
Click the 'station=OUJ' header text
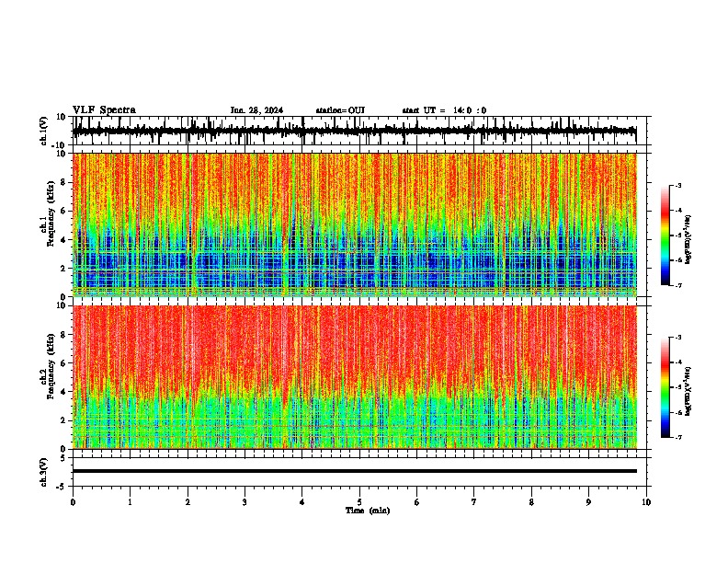[340, 110]
